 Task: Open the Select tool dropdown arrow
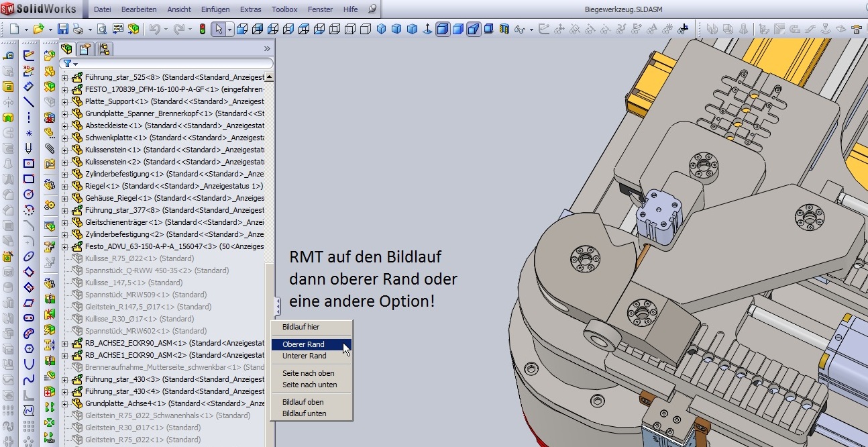tap(229, 30)
